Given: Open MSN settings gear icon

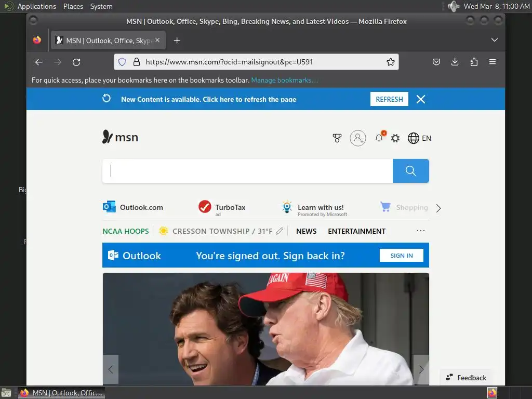Looking at the screenshot, I should [395, 138].
